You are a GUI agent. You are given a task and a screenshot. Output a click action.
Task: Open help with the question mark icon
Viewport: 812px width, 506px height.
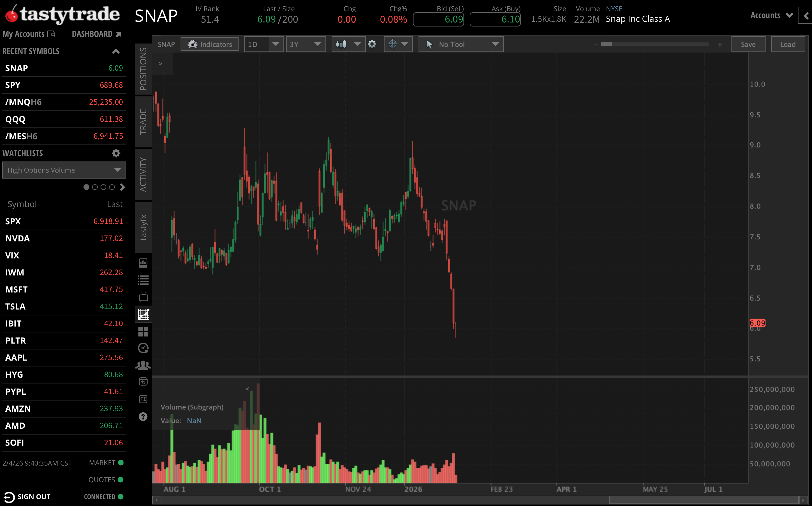(143, 417)
